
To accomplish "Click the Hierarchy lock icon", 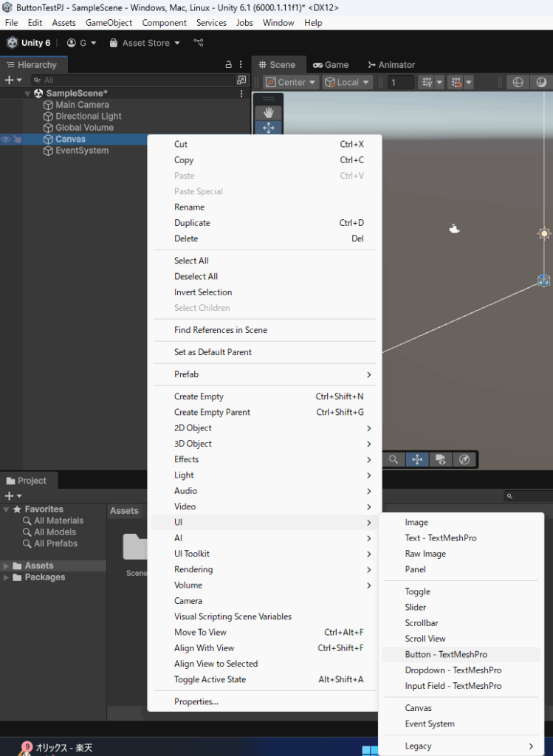I will point(229,65).
